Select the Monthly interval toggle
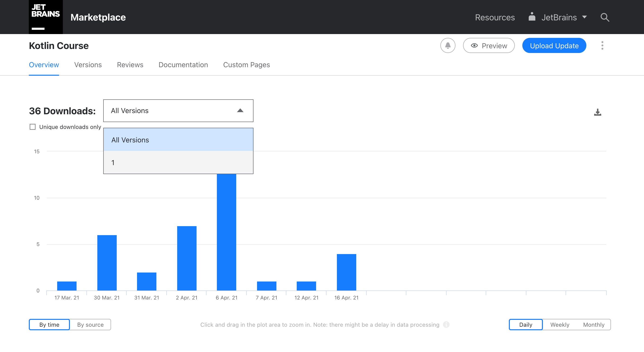The width and height of the screenshot is (644, 352). point(593,325)
